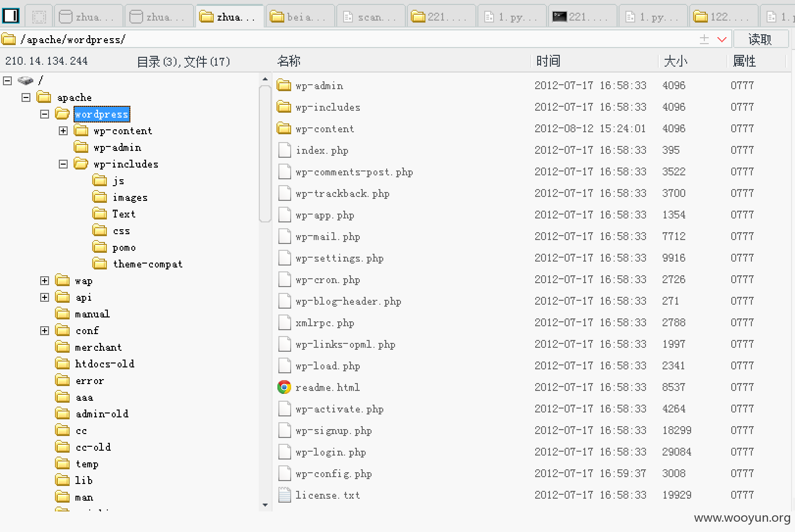Image resolution: width=795 pixels, height=532 pixels.
Task: Sort by the 时间 column header
Action: [548, 61]
